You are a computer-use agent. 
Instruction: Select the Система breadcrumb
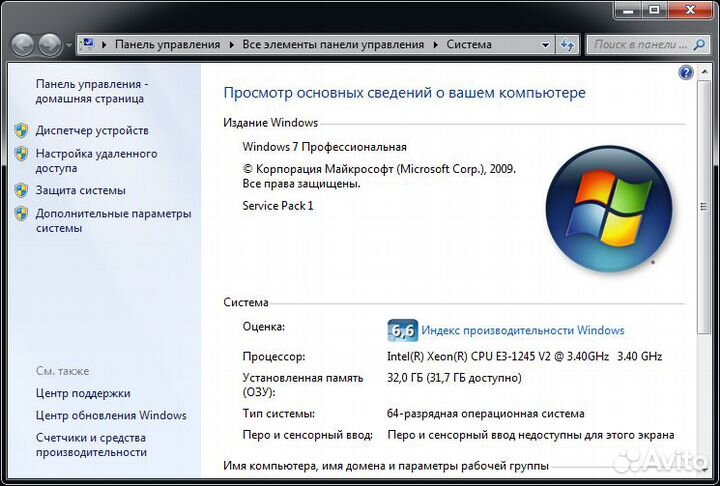coord(469,45)
